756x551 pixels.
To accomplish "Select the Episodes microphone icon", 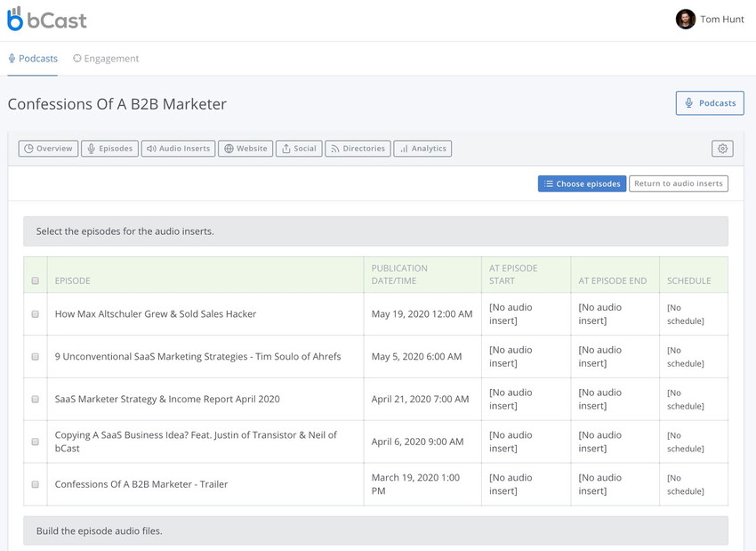I will [x=89, y=148].
